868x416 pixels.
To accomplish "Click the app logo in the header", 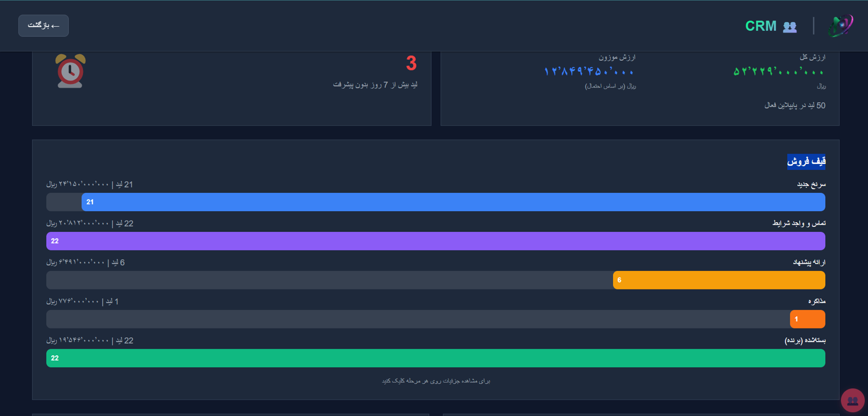I will tap(840, 26).
